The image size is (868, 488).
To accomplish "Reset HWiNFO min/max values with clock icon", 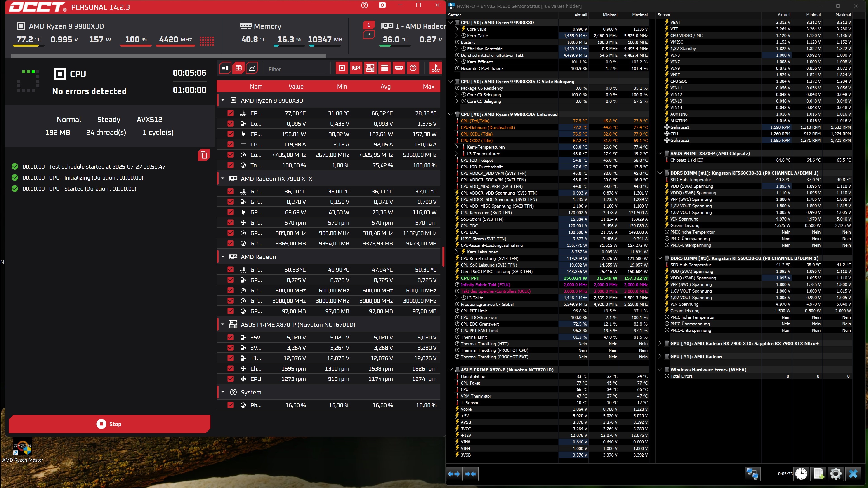I will 801,474.
